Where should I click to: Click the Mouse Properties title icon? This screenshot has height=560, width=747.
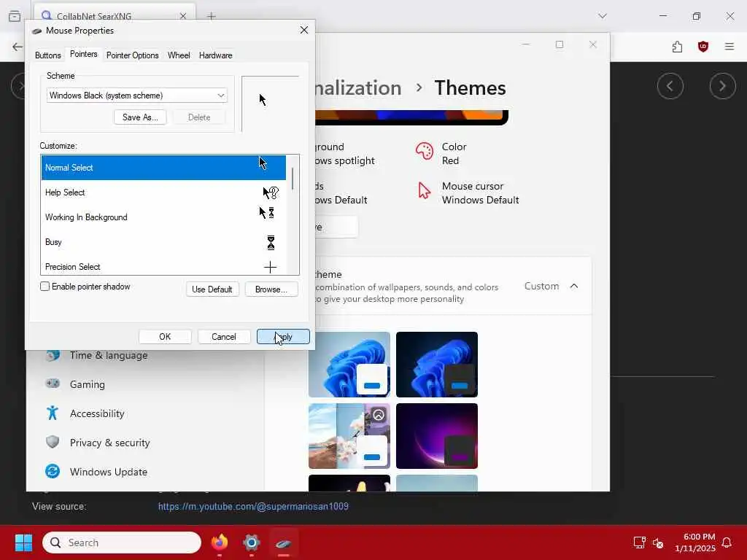36,31
